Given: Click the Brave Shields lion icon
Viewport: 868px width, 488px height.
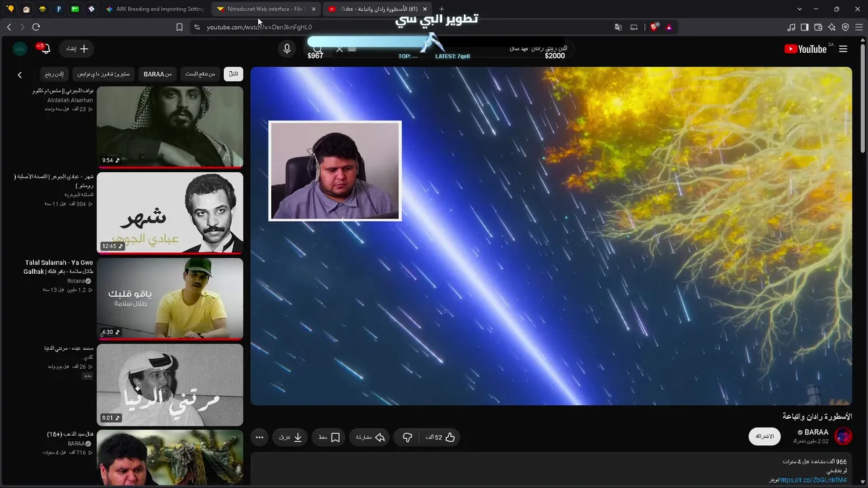Looking at the screenshot, I should tap(654, 27).
